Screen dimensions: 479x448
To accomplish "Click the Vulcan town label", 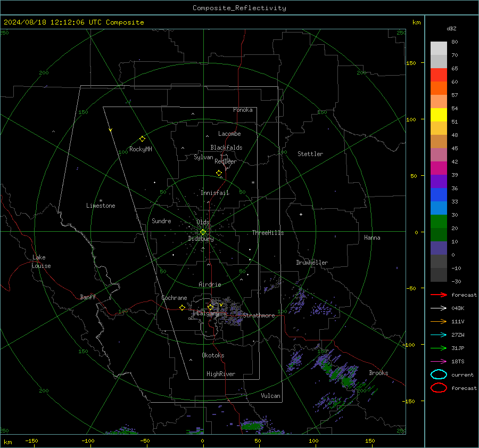I will pos(271,396).
